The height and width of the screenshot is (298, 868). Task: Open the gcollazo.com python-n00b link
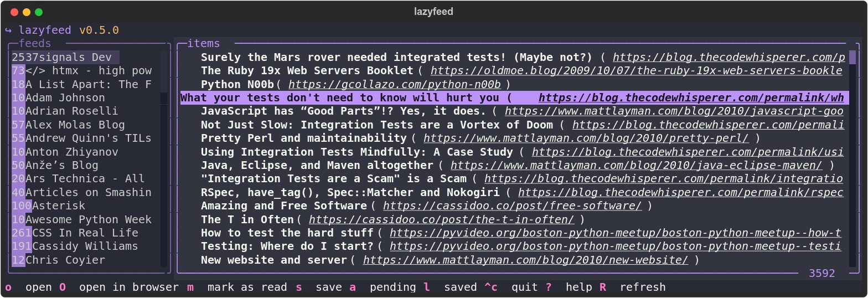click(395, 85)
